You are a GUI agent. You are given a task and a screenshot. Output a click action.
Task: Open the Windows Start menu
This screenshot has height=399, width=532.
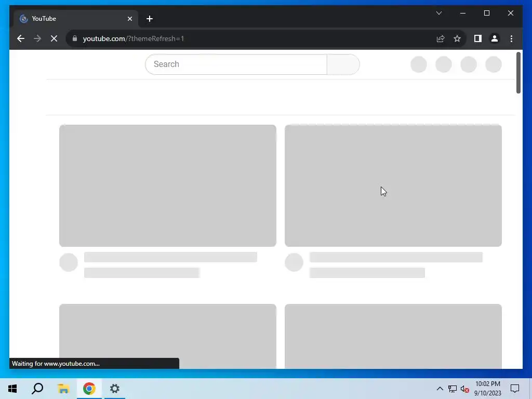click(12, 389)
